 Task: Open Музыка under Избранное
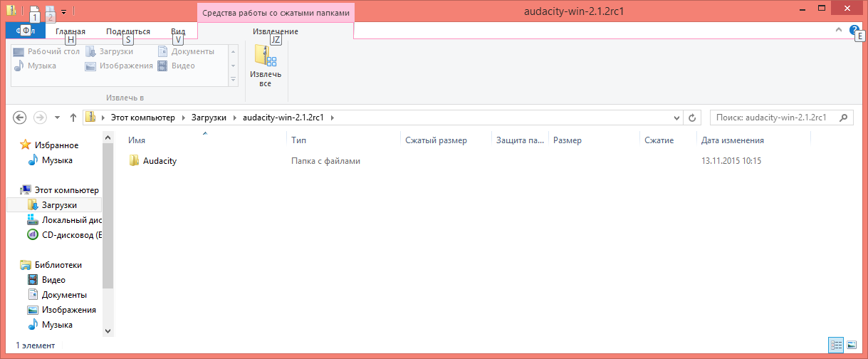pyautogui.click(x=50, y=160)
